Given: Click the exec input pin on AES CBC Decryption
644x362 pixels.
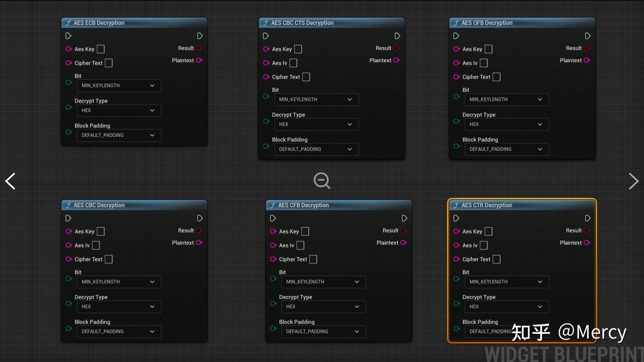Looking at the screenshot, I should click(68, 218).
